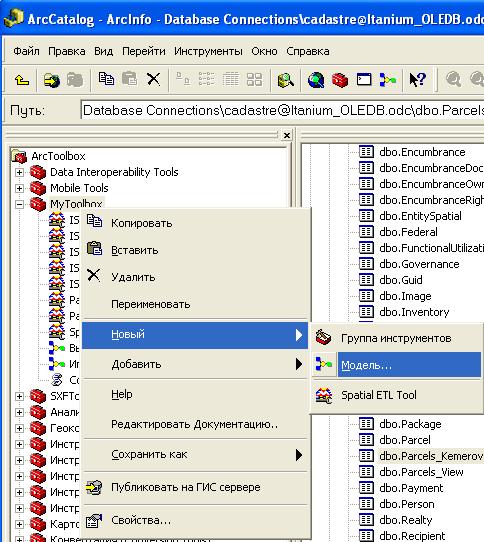This screenshot has width=484, height=542.
Task: Click the MyToolbox red toolbox icon
Action: click(x=38, y=204)
